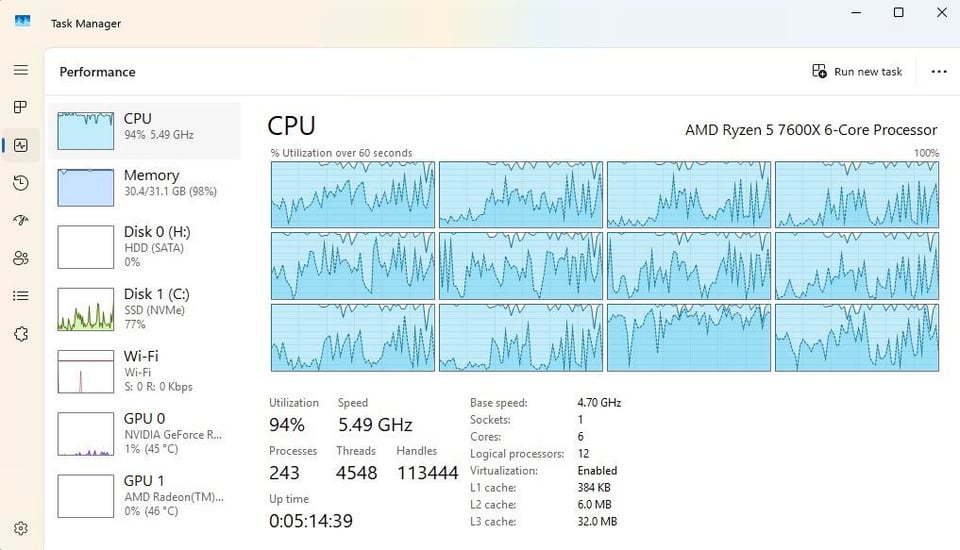This screenshot has width=960, height=550.
Task: Open Task Manager settings gear
Action: click(21, 528)
